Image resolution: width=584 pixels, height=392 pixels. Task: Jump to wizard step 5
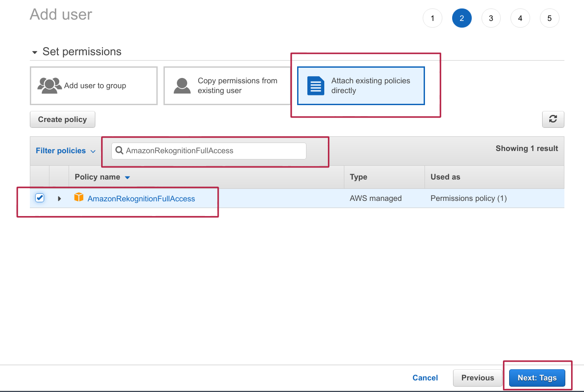pyautogui.click(x=549, y=18)
